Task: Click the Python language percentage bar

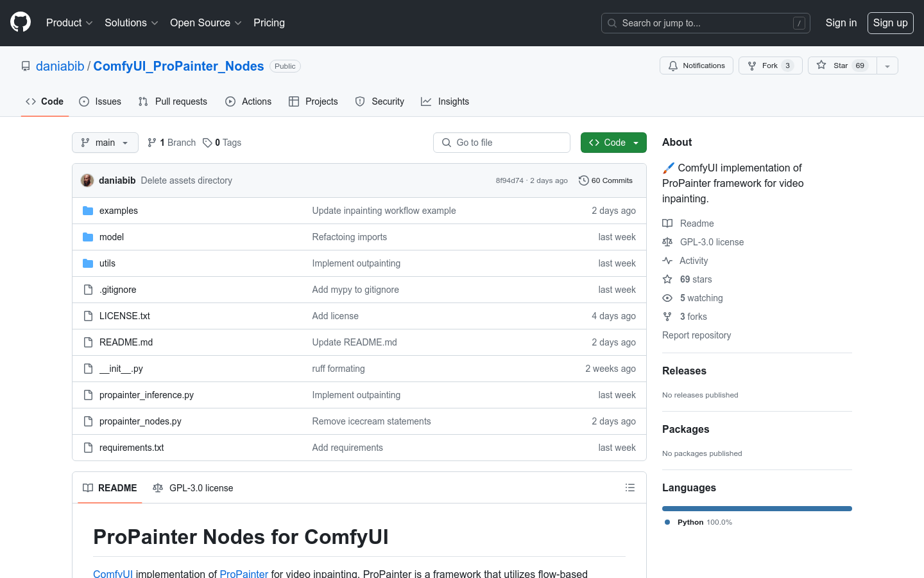Action: tap(757, 508)
